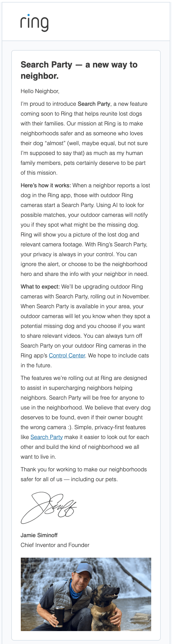The width and height of the screenshot is (172, 644).
Task: Open the Control Center link
Action: click(x=67, y=355)
